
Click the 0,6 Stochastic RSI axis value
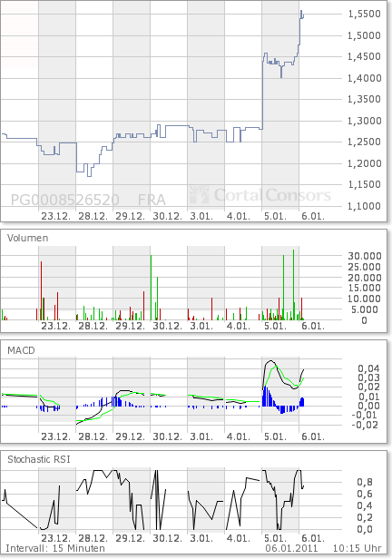pyautogui.click(x=365, y=494)
